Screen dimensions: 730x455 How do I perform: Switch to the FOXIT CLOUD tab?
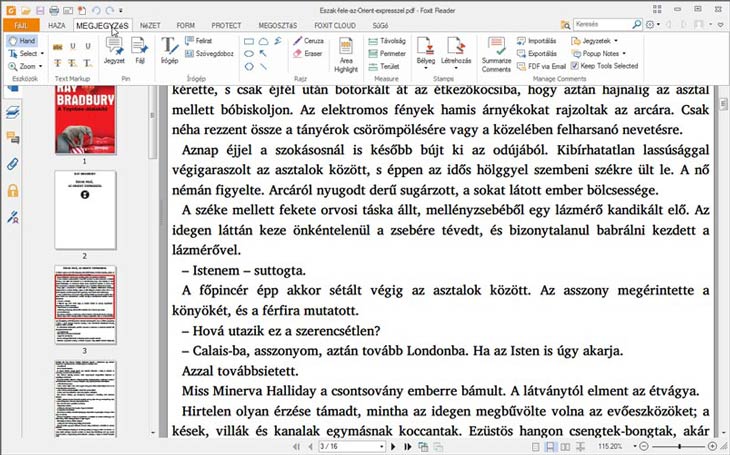335,26
